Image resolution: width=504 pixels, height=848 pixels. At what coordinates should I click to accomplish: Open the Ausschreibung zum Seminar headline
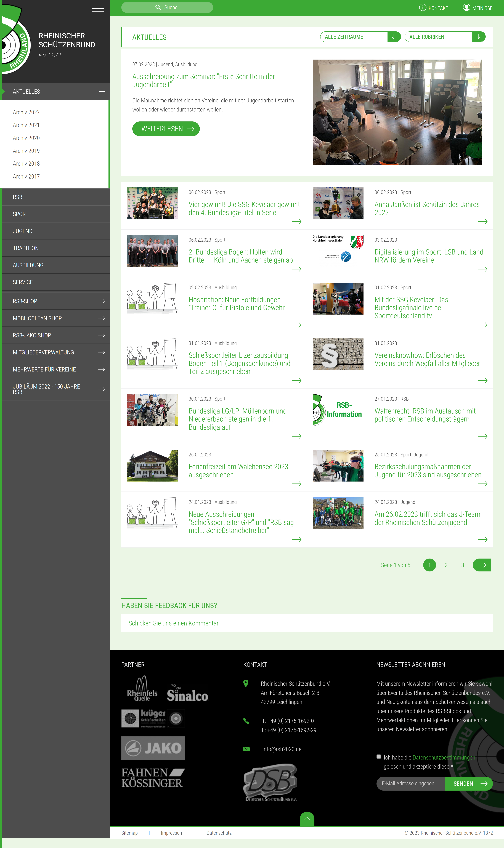click(x=203, y=81)
